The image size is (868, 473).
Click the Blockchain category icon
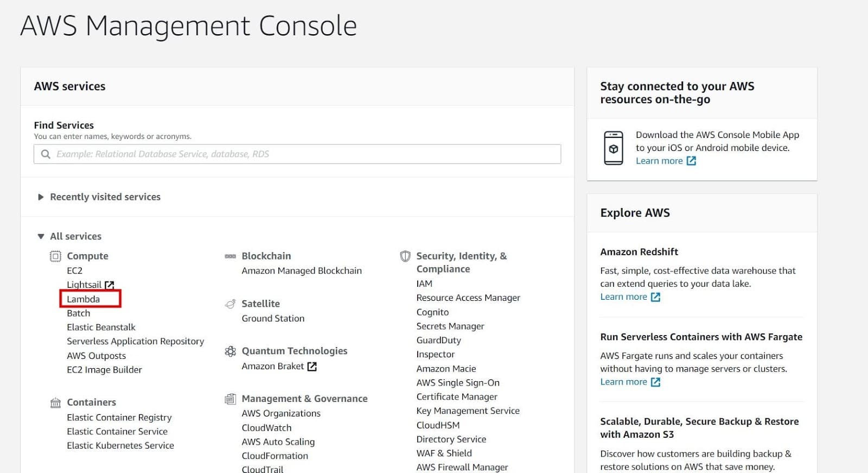click(230, 256)
